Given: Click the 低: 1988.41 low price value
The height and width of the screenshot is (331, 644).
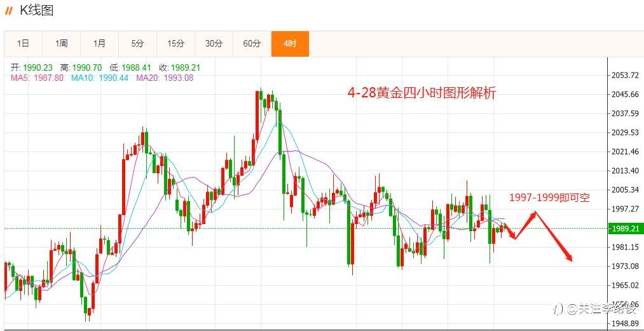Looking at the screenshot, I should pyautogui.click(x=130, y=68).
